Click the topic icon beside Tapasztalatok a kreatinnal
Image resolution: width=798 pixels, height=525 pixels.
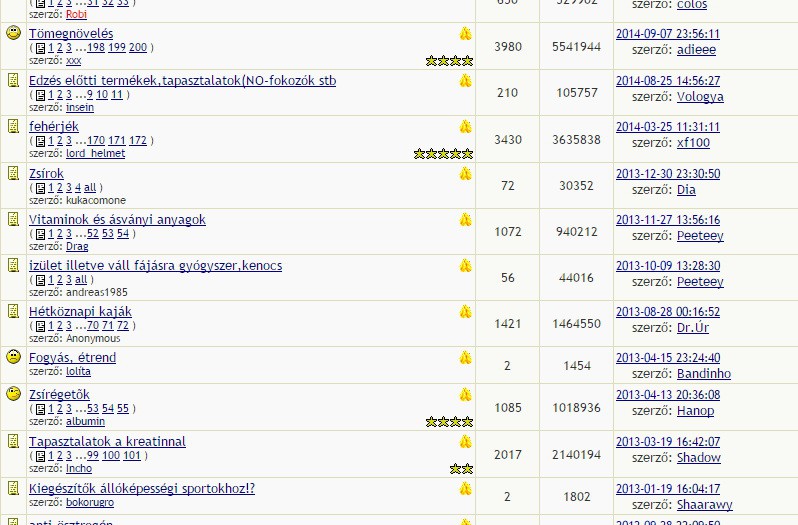[14, 441]
